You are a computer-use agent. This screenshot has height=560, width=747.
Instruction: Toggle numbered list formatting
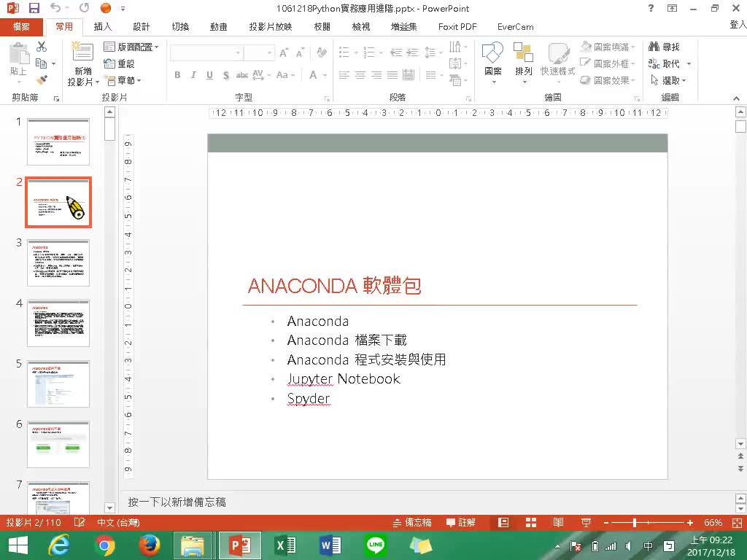click(x=369, y=52)
